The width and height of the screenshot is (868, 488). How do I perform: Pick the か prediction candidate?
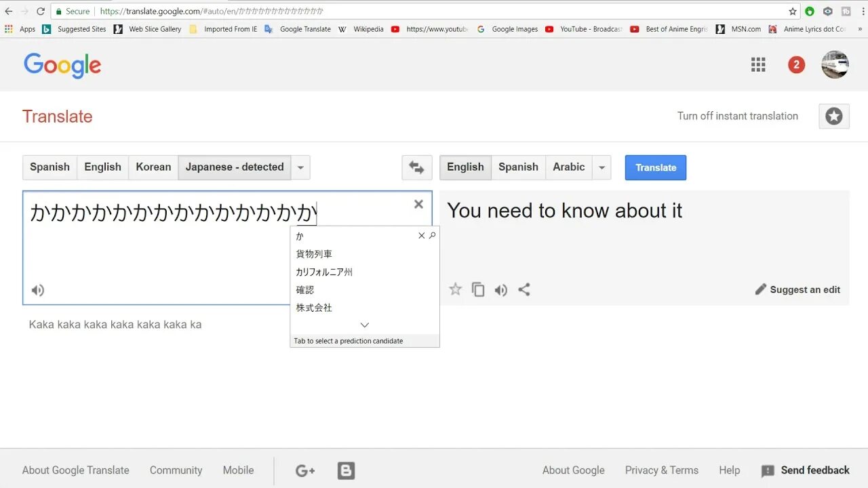300,236
